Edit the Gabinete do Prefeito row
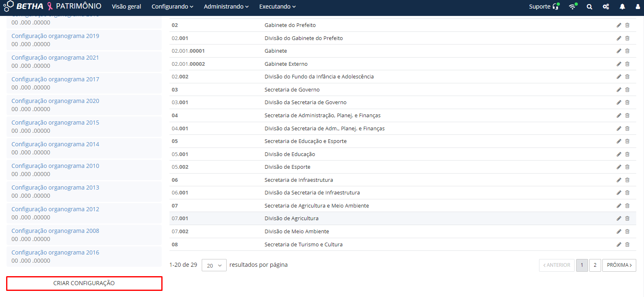Viewport: 644px width, 297px height. [x=619, y=25]
